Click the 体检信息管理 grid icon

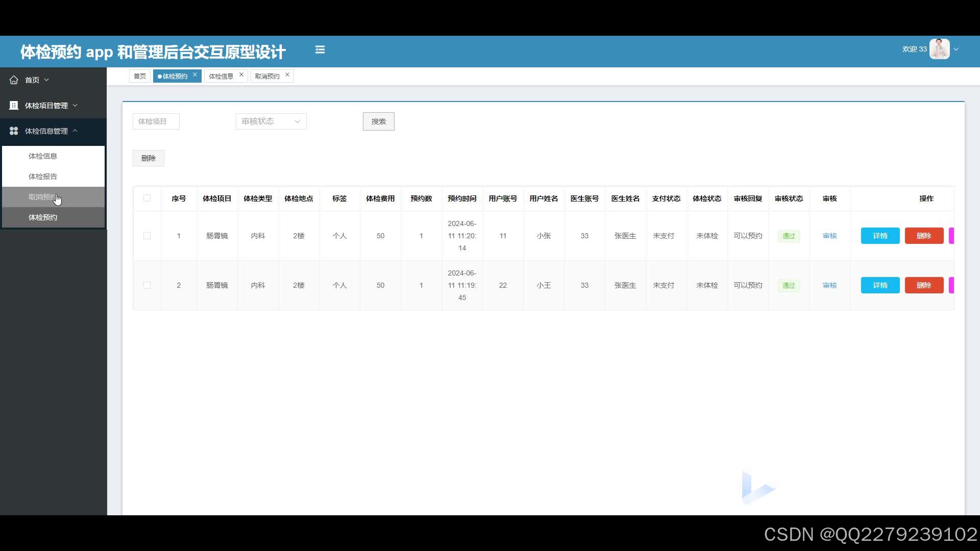point(14,131)
